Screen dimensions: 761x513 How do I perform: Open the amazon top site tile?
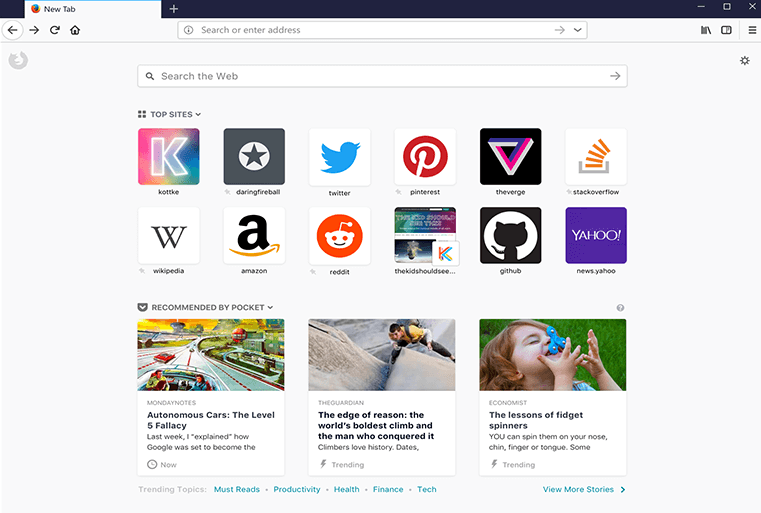point(254,236)
